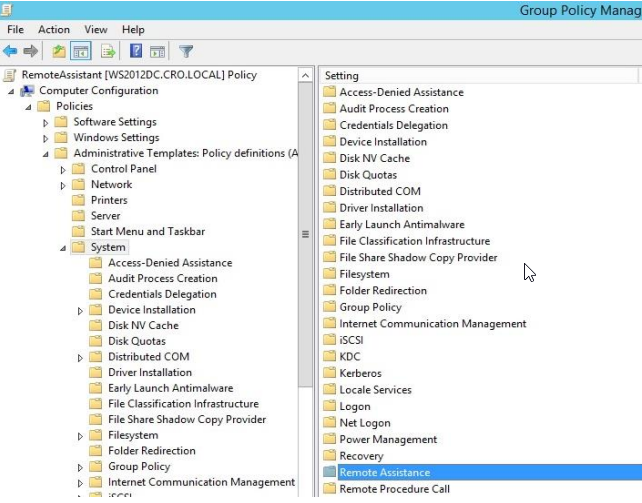The image size is (642, 503).
Task: Select Printers in the left tree
Action: (109, 200)
